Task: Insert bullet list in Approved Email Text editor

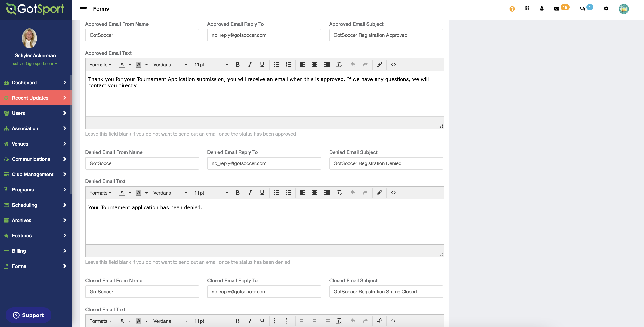Action: [276, 65]
